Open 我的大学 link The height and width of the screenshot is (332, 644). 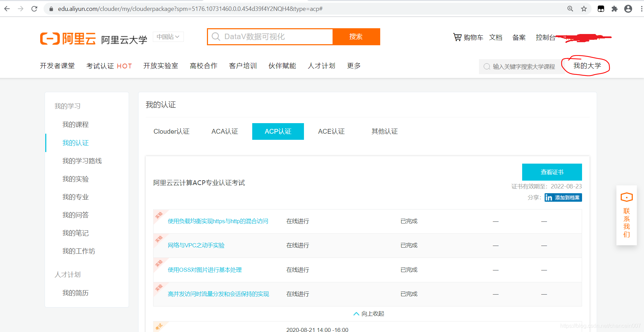pos(587,66)
